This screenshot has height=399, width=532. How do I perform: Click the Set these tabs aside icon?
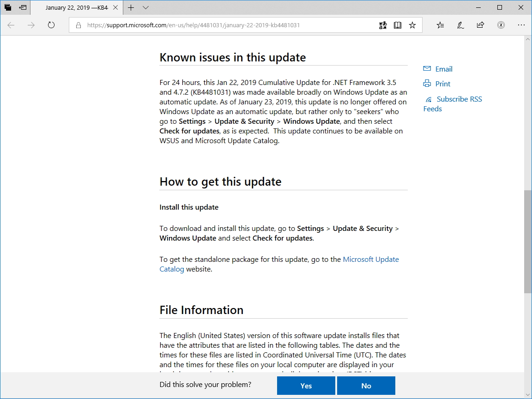(x=23, y=7)
